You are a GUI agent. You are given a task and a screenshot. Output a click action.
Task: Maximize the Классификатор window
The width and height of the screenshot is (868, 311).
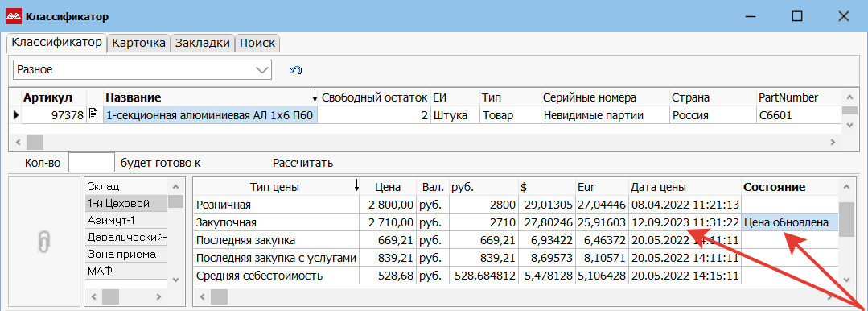click(x=796, y=16)
